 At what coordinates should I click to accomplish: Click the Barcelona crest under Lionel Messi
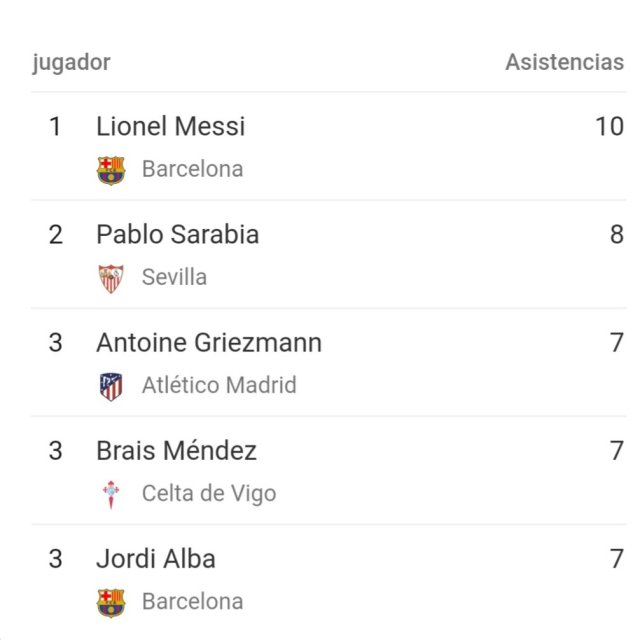point(111,170)
